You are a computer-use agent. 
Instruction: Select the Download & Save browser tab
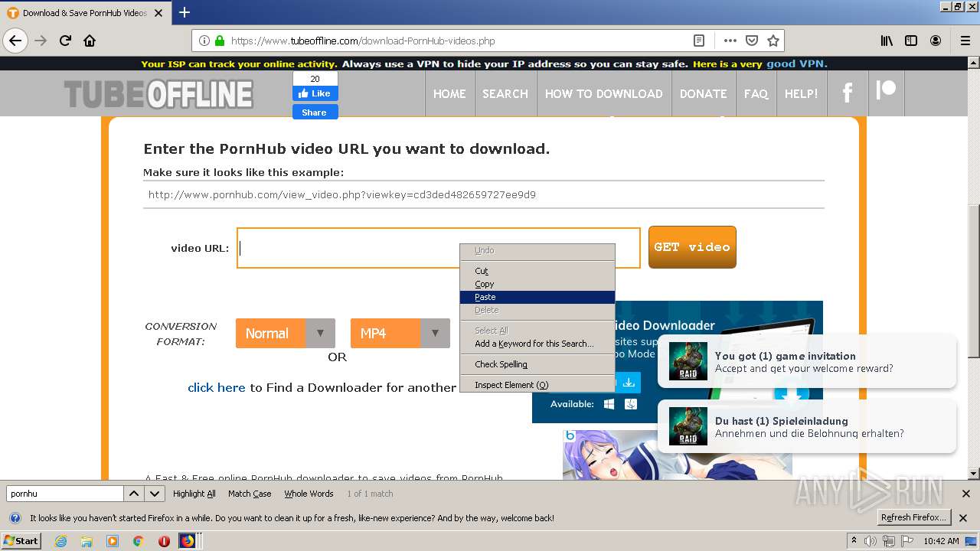pyautogui.click(x=85, y=13)
